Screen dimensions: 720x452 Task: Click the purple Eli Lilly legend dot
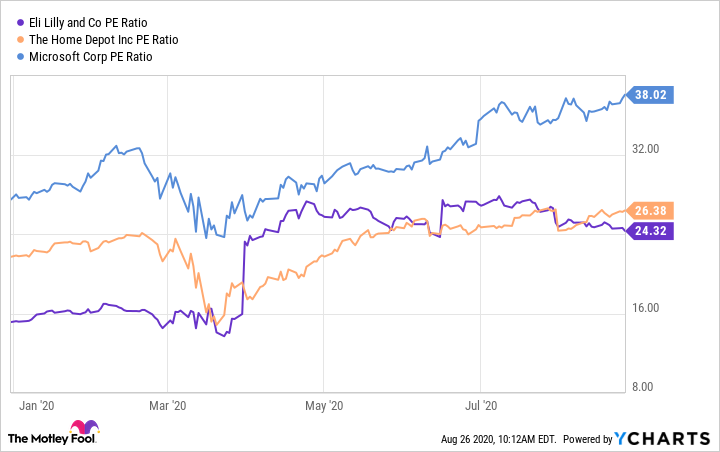(x=21, y=22)
